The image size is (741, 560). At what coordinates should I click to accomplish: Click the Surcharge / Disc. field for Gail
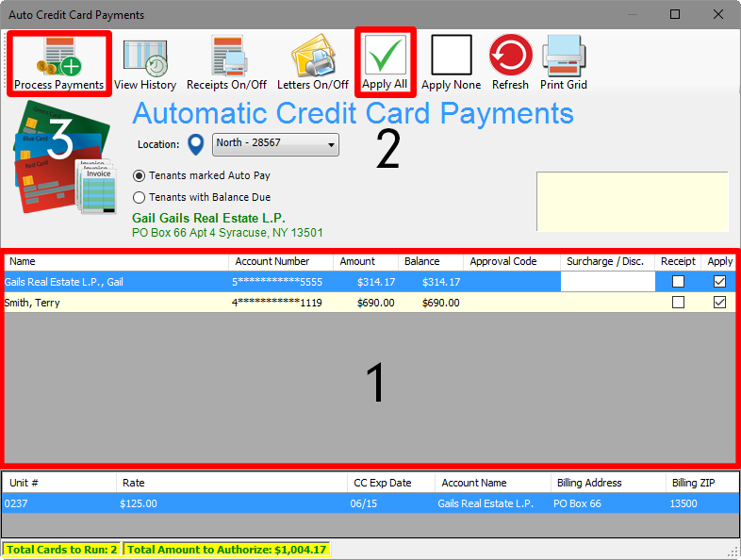tap(607, 282)
